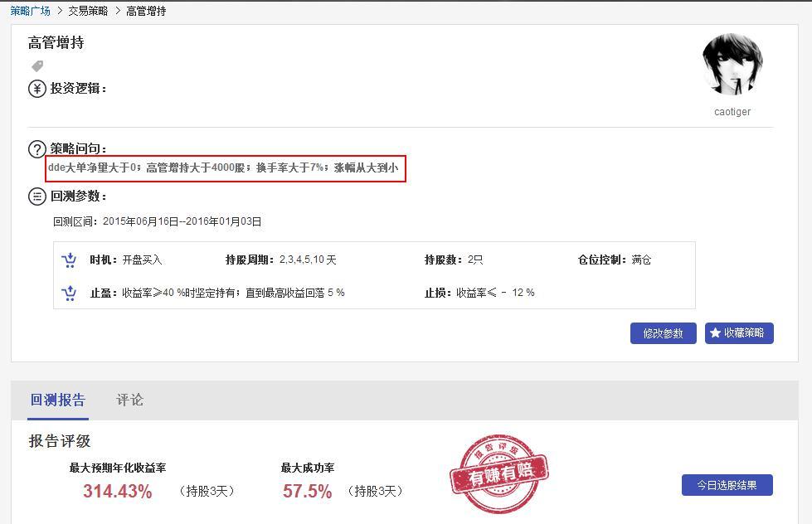
Task: Click the ¥ icon beside 投资逻辑
Action: (x=36, y=88)
